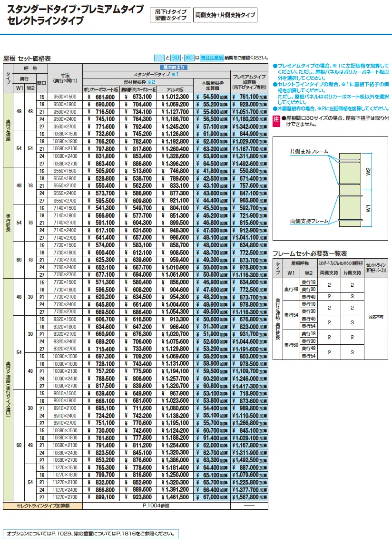Image resolution: width=392 pixels, height=544 pixels.
Task: Click the 対応不可 cell in frame table
Action: (x=376, y=317)
